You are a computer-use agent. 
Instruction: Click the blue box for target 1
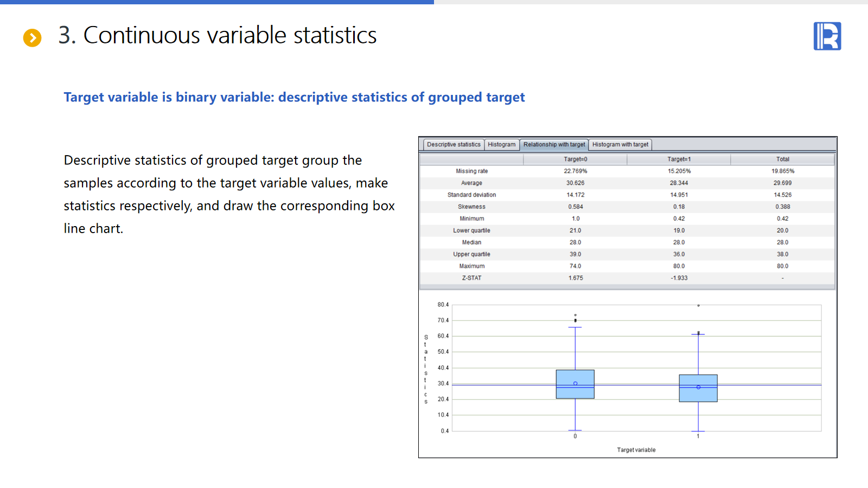pyautogui.click(x=698, y=395)
